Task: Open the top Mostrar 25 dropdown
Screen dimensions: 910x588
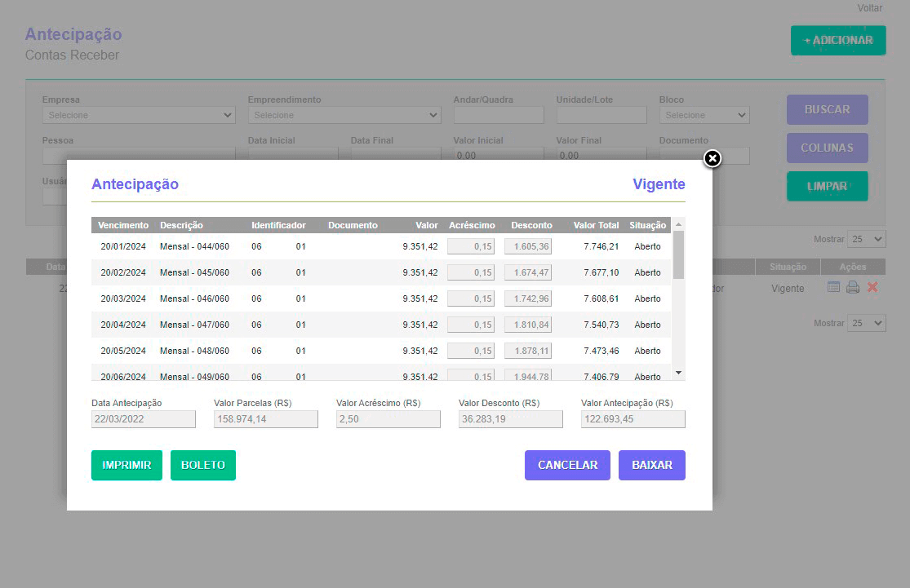Action: tap(867, 239)
